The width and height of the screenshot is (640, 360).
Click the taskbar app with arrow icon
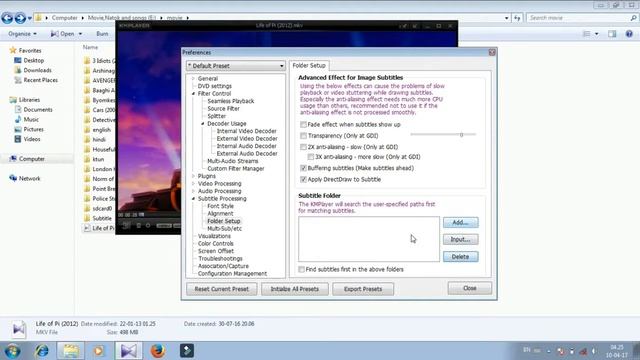[187, 351]
